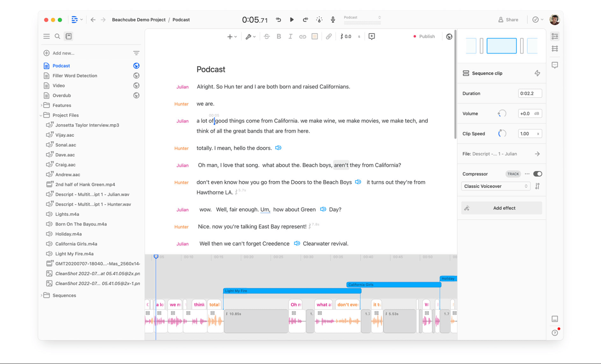The width and height of the screenshot is (601, 364).
Task: Adjust the Volume knob control
Action: [x=502, y=113]
